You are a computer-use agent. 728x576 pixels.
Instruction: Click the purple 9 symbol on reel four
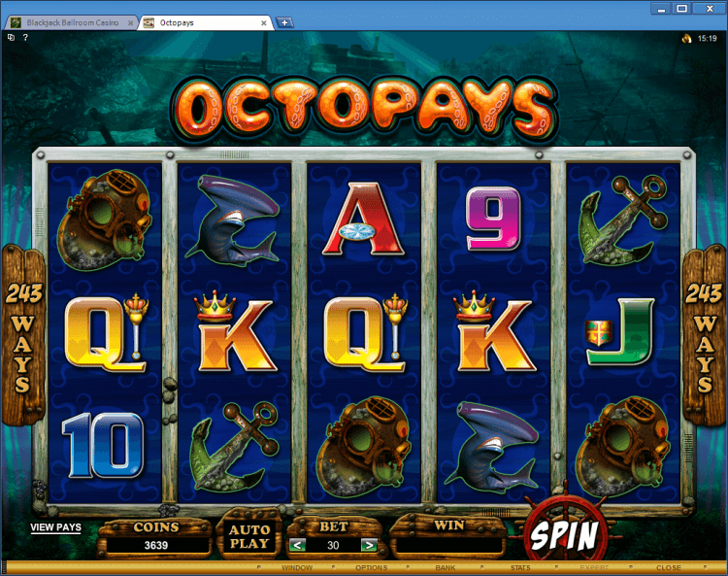[492, 219]
